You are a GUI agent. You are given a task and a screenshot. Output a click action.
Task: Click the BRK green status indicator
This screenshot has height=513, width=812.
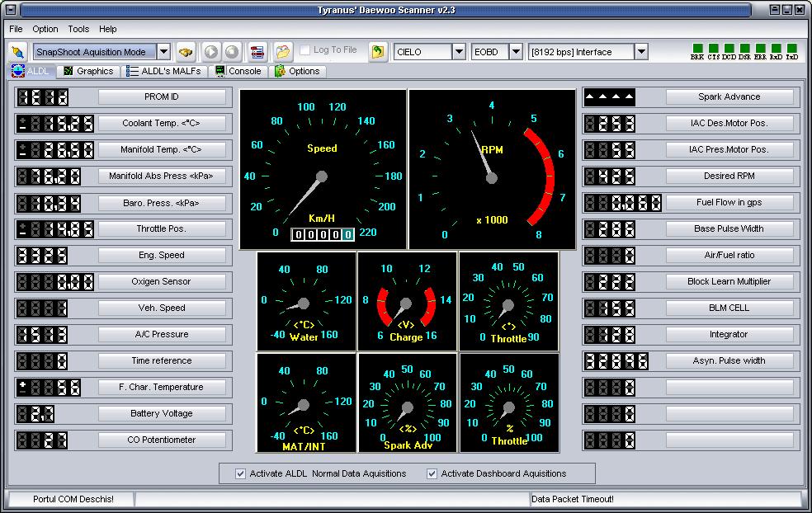[697, 49]
